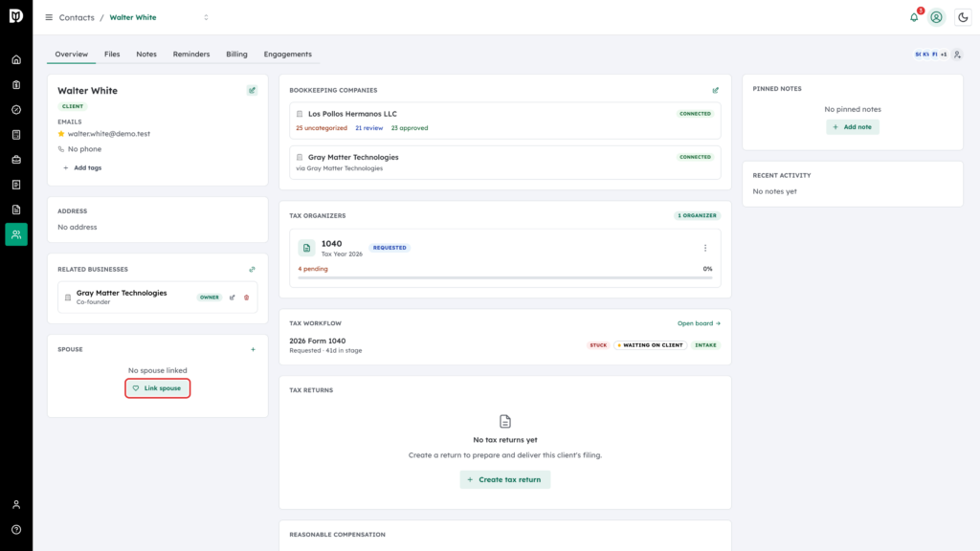This screenshot has height=551, width=980.
Task: Open the Reminders tab
Action: tap(191, 55)
